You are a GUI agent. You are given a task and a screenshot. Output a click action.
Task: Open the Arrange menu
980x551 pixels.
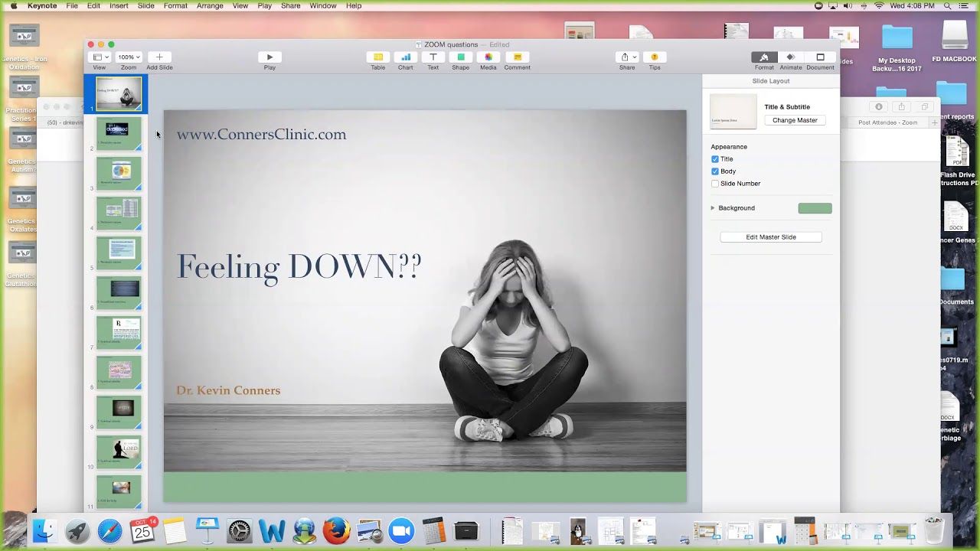[210, 5]
